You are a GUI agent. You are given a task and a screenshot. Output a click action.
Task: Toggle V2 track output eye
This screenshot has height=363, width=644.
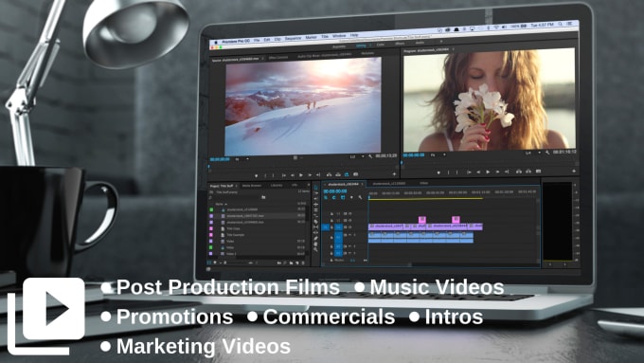pyautogui.click(x=350, y=220)
